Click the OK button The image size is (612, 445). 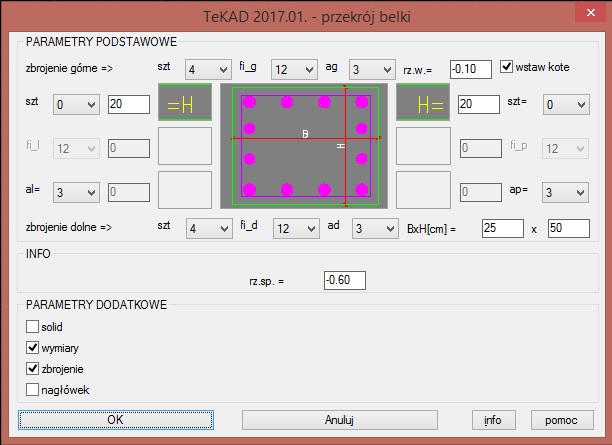tap(116, 420)
